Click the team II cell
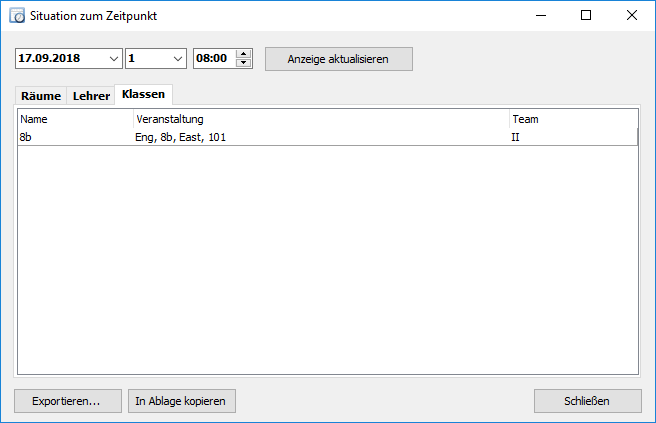656x423 pixels. (515, 137)
